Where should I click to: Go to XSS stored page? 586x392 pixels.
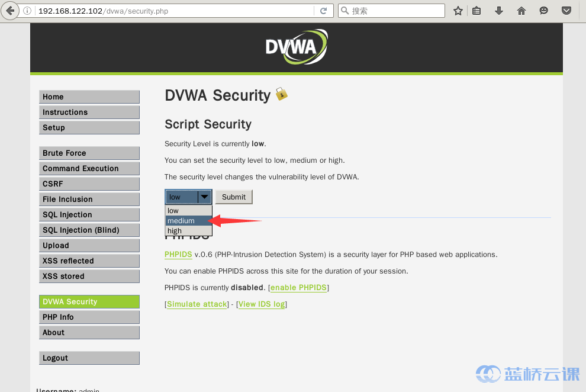[x=89, y=276]
